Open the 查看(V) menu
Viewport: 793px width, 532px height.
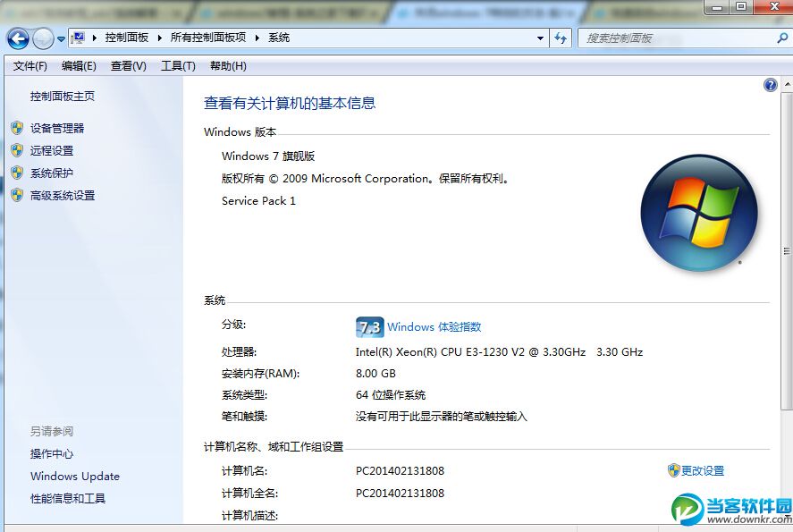click(x=129, y=66)
